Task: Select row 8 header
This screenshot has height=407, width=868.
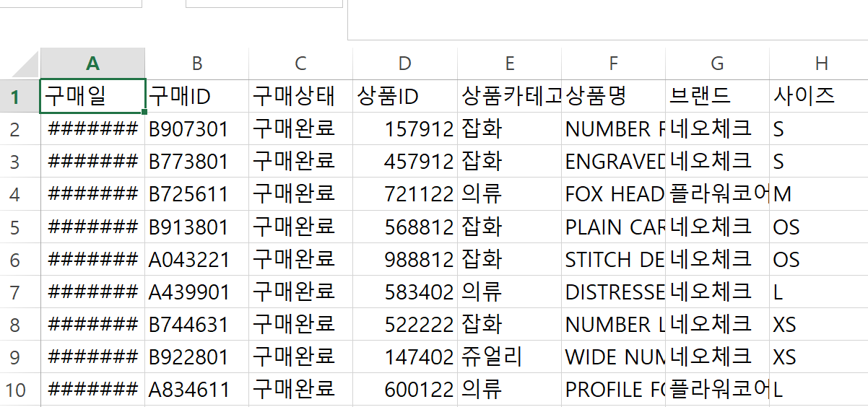Action: click(20, 324)
